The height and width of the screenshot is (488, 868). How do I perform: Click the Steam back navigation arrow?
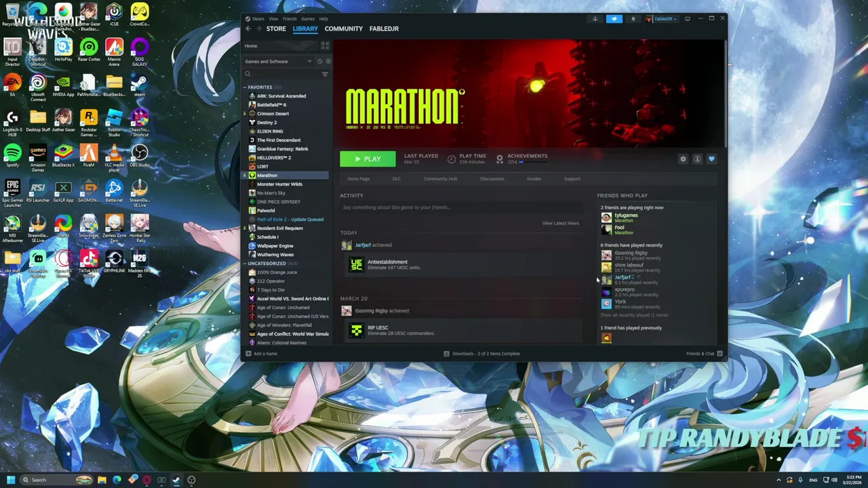248,28
